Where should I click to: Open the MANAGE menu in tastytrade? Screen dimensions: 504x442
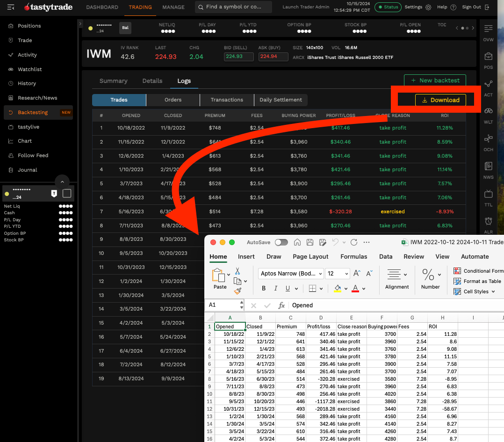(173, 7)
